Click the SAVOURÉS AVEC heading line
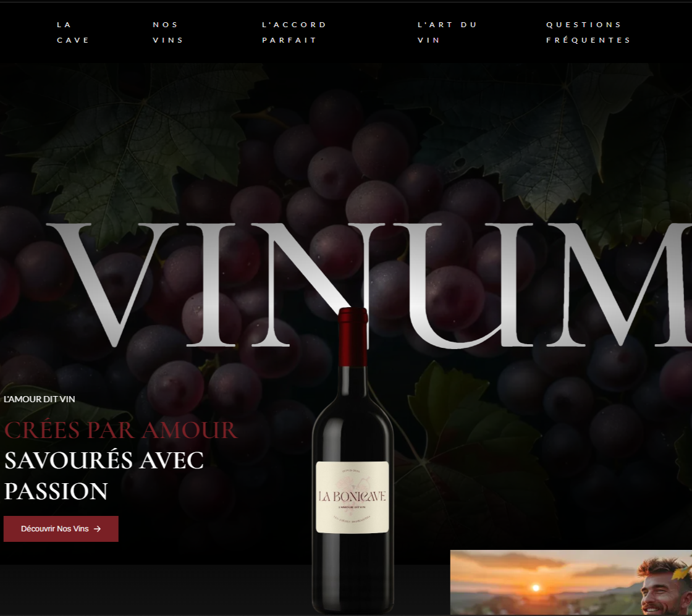 coord(104,460)
